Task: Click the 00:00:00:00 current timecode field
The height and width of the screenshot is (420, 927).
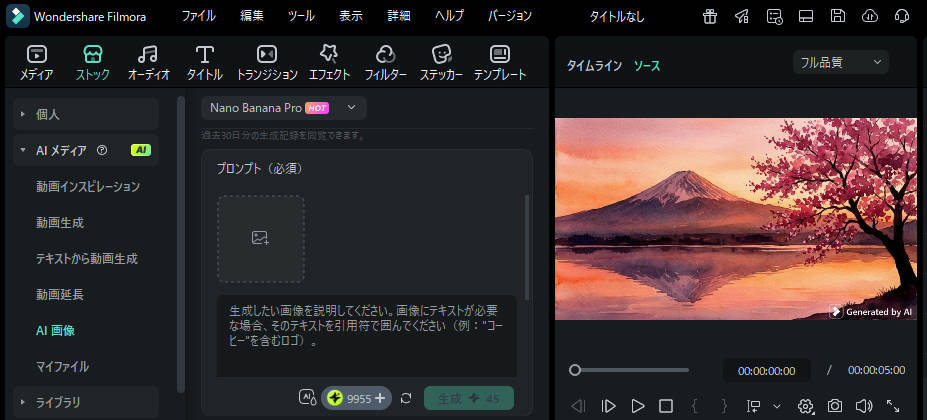Action: [767, 371]
